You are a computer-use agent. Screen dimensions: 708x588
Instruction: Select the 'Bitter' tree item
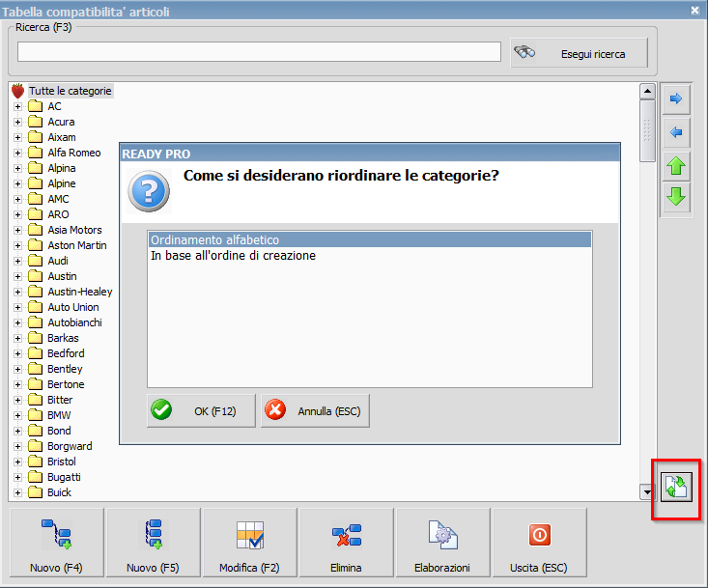(60, 400)
